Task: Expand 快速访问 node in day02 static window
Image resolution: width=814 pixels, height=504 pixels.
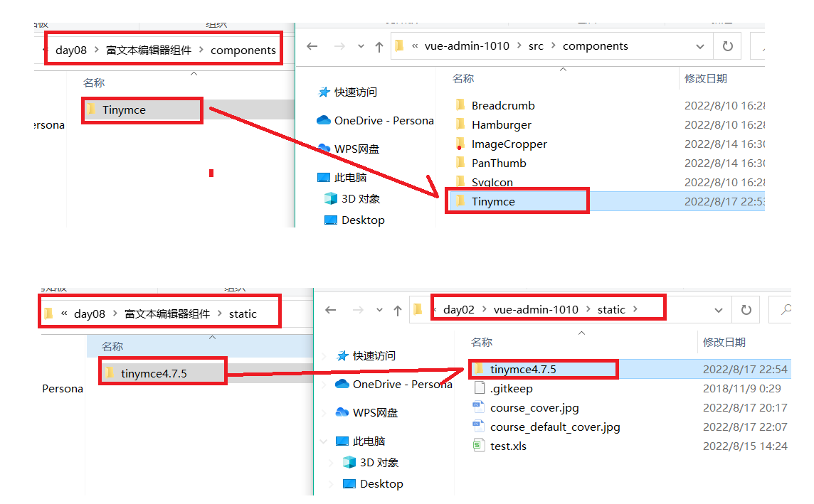Action: pos(324,356)
